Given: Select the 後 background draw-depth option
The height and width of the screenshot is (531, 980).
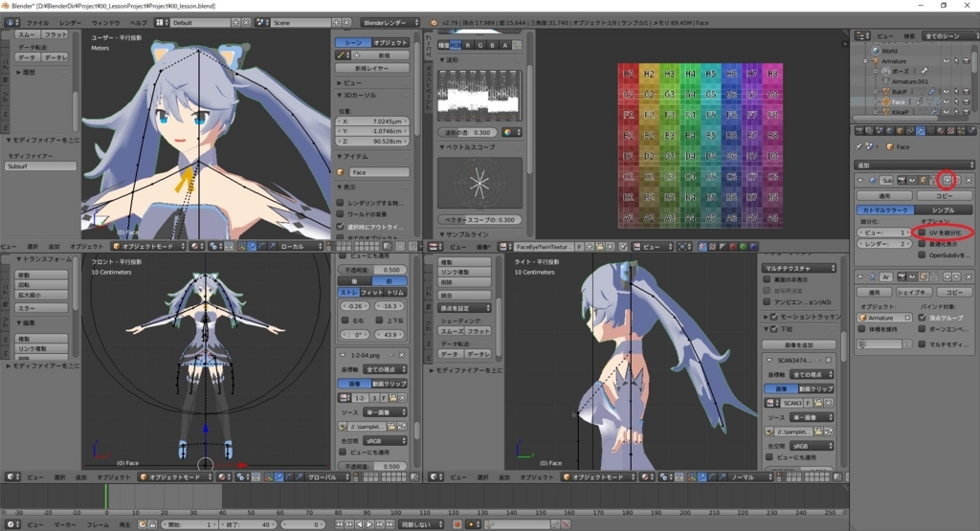Looking at the screenshot, I should pyautogui.click(x=355, y=281).
